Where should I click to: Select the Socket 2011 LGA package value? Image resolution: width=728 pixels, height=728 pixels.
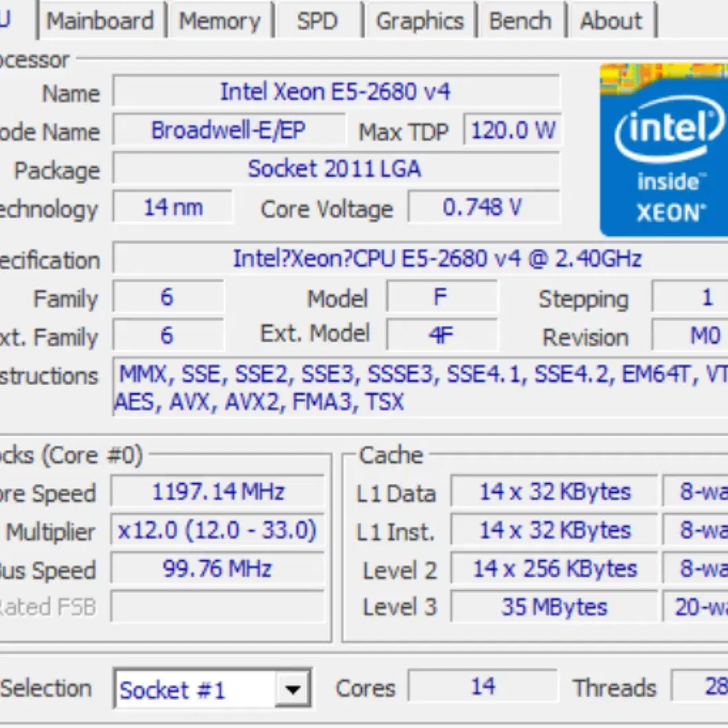pos(336,169)
